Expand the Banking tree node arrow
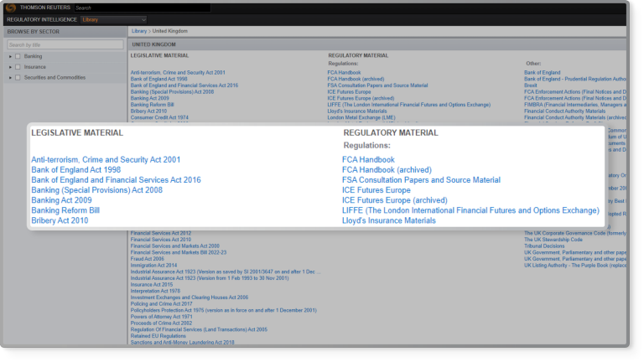 click(x=10, y=56)
